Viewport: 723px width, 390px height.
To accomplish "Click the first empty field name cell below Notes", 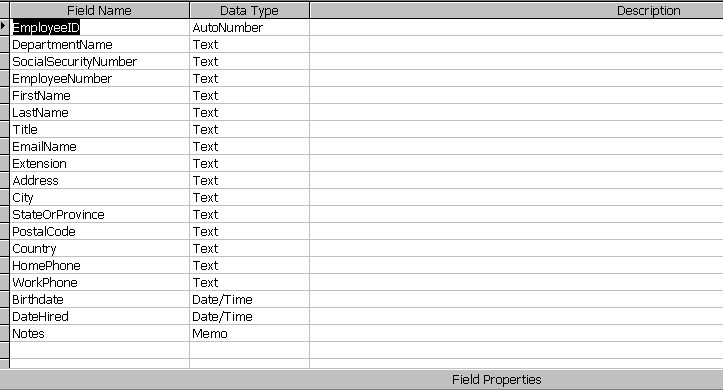I will [100, 350].
